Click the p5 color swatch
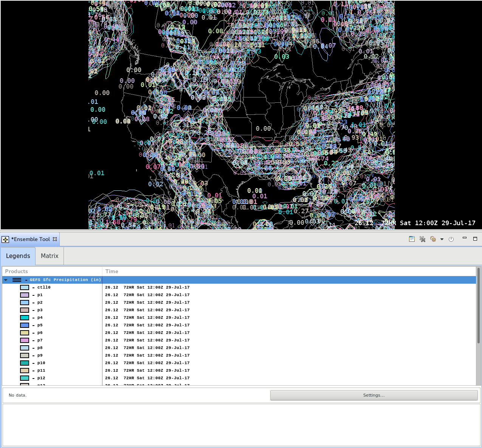Viewport: 482px width, 448px height. [25, 325]
